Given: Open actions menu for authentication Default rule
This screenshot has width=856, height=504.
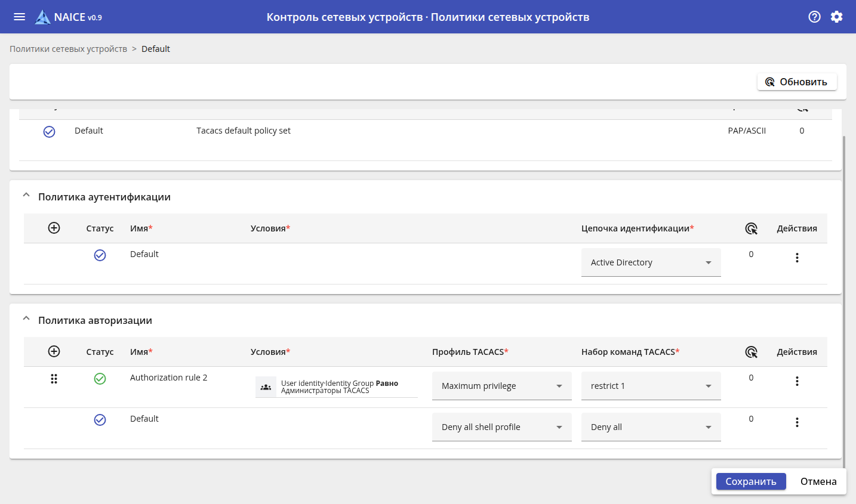Looking at the screenshot, I should [x=796, y=258].
